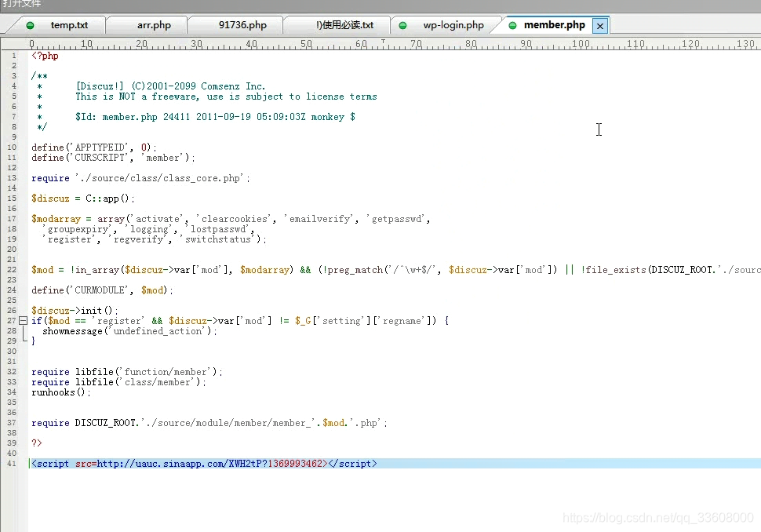The width and height of the screenshot is (761, 532).
Task: Click green status dot on member.php tab
Action: pos(512,25)
